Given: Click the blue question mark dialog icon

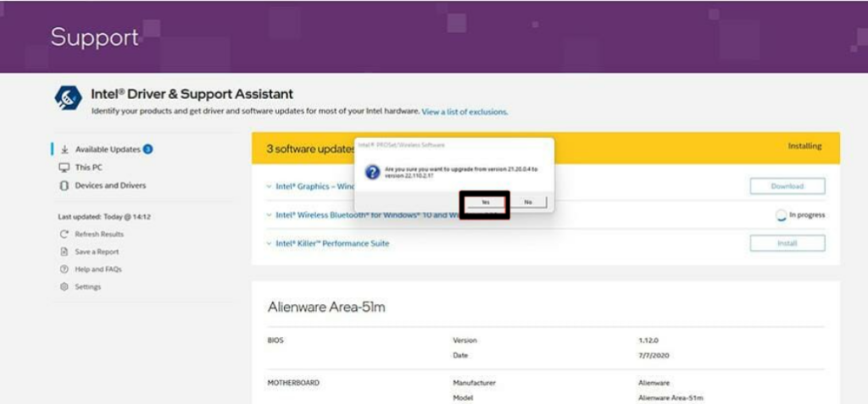Looking at the screenshot, I should [373, 172].
